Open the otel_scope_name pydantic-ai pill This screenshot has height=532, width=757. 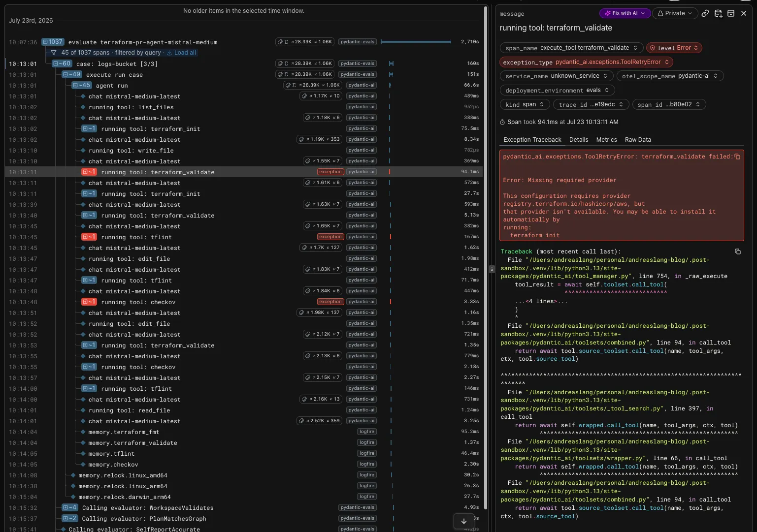pyautogui.click(x=670, y=76)
